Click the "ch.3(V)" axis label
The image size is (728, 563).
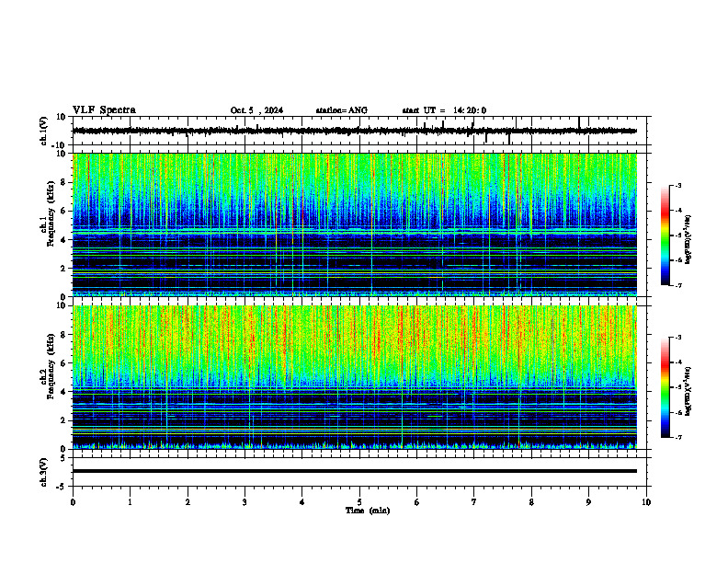coord(44,472)
